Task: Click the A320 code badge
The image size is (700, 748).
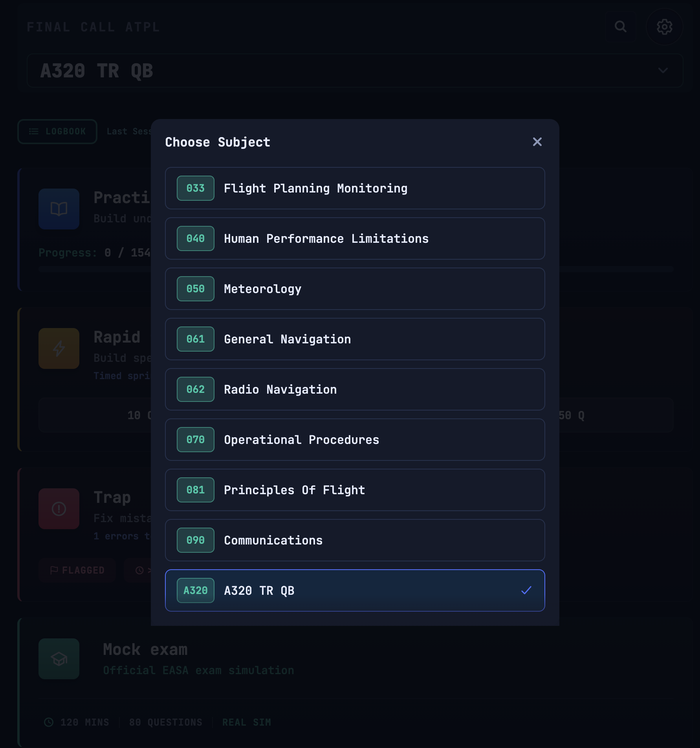Action: pyautogui.click(x=195, y=590)
